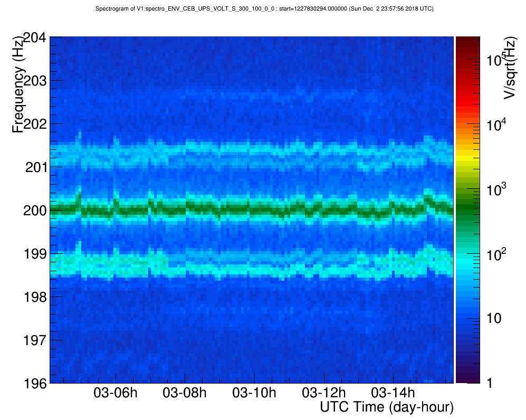
Task: Click the 200 frequency tick label
Action: pyautogui.click(x=34, y=211)
